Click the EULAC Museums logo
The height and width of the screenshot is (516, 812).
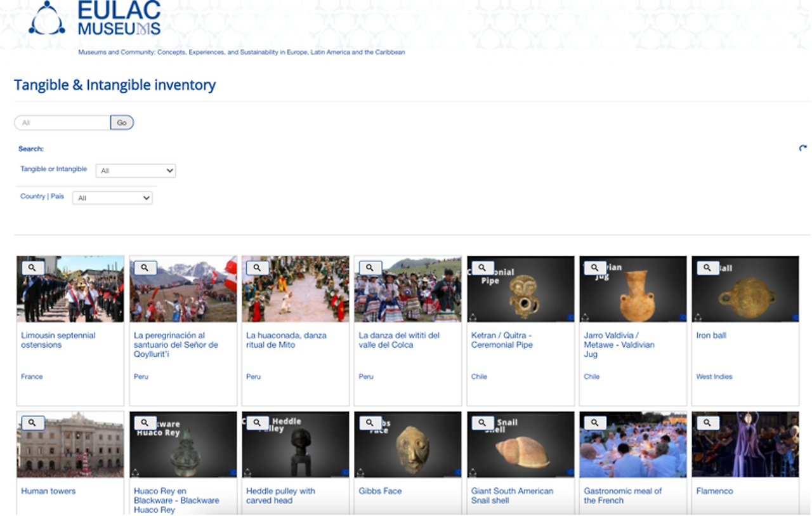click(x=95, y=18)
